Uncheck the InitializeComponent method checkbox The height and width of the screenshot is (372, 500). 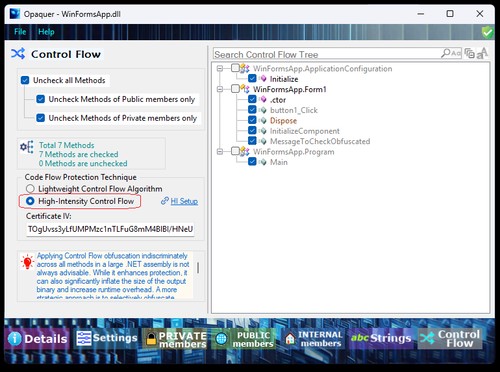[252, 131]
